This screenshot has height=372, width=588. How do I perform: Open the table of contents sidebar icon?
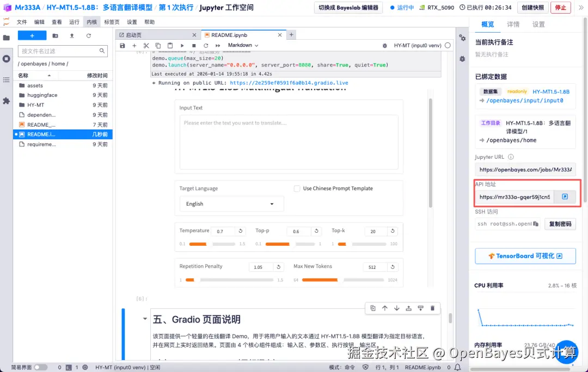pyautogui.click(x=7, y=80)
